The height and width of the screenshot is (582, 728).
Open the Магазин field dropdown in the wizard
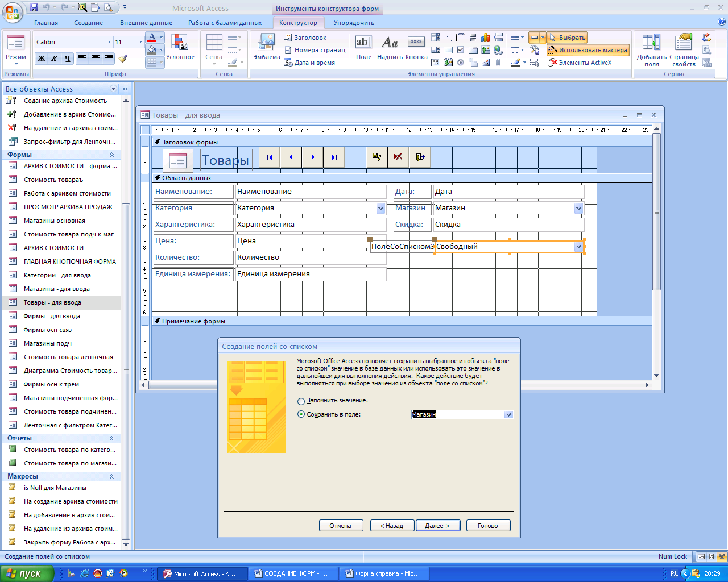509,415
